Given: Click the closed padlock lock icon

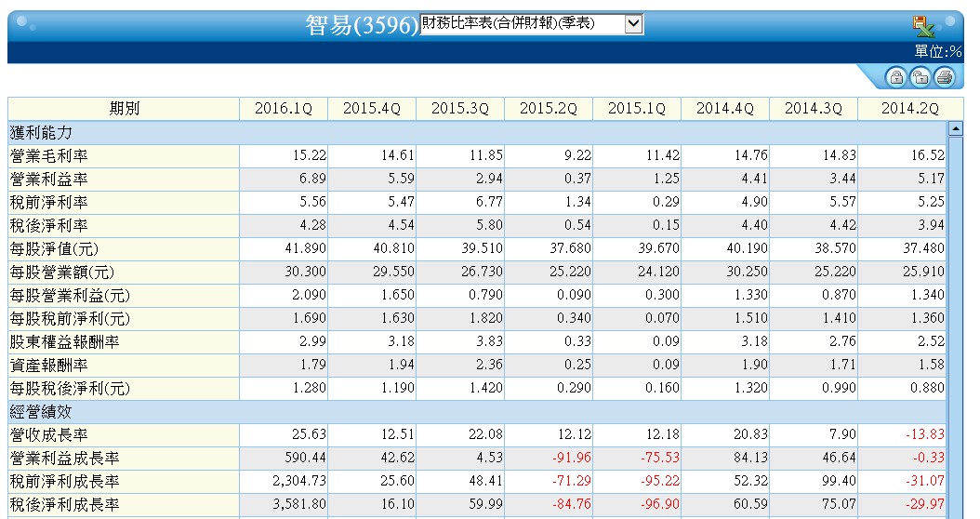Looking at the screenshot, I should (x=896, y=77).
